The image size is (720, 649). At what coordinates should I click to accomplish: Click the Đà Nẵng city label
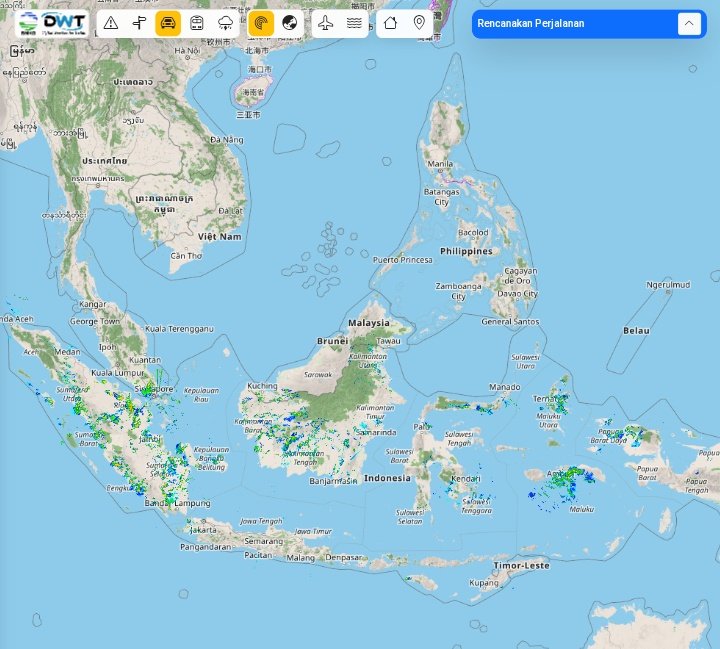tap(227, 140)
